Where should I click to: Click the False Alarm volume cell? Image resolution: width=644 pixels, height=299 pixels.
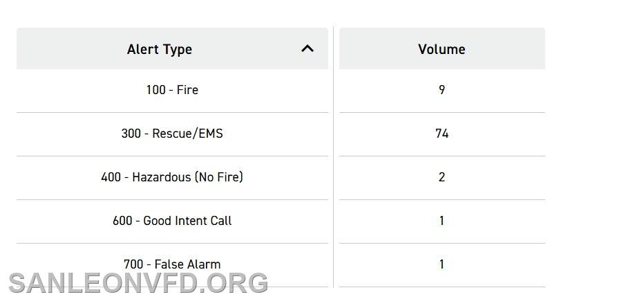coord(442,265)
